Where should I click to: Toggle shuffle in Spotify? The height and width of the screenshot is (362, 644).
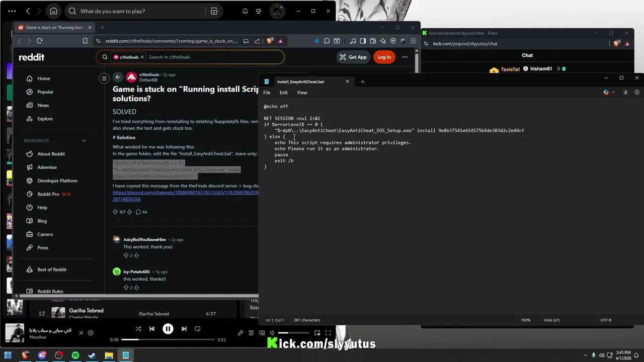click(x=138, y=329)
